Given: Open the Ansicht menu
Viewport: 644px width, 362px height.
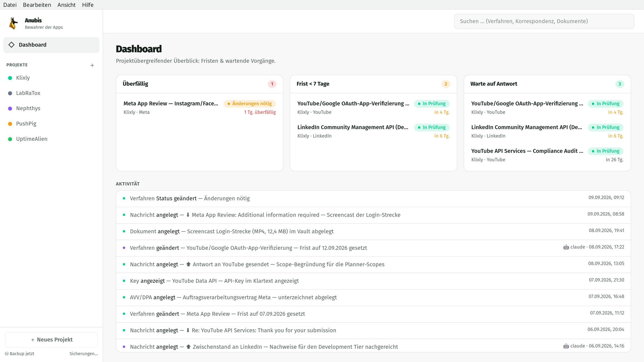Looking at the screenshot, I should [66, 5].
